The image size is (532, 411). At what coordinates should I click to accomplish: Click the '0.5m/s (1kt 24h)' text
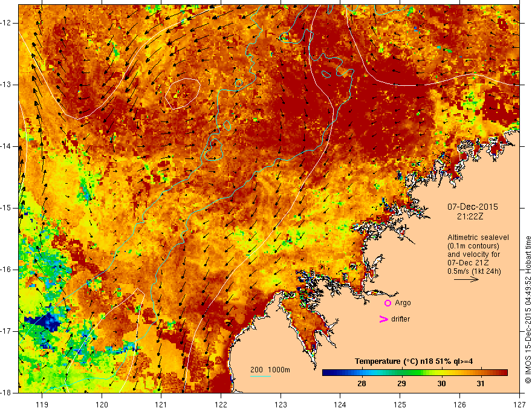click(x=474, y=271)
